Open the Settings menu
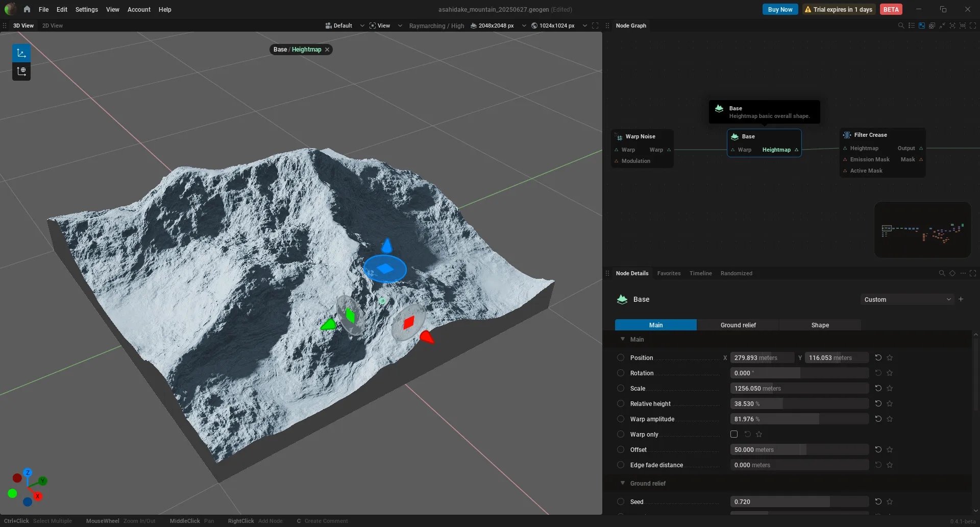 [x=86, y=9]
